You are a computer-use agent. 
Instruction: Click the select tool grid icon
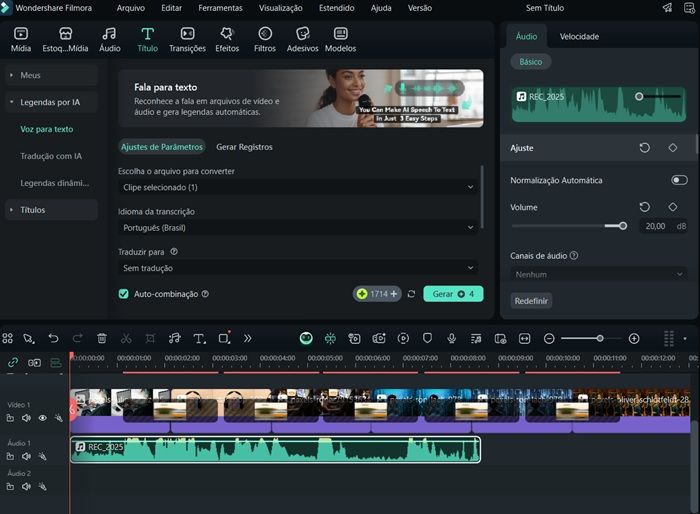tap(8, 338)
